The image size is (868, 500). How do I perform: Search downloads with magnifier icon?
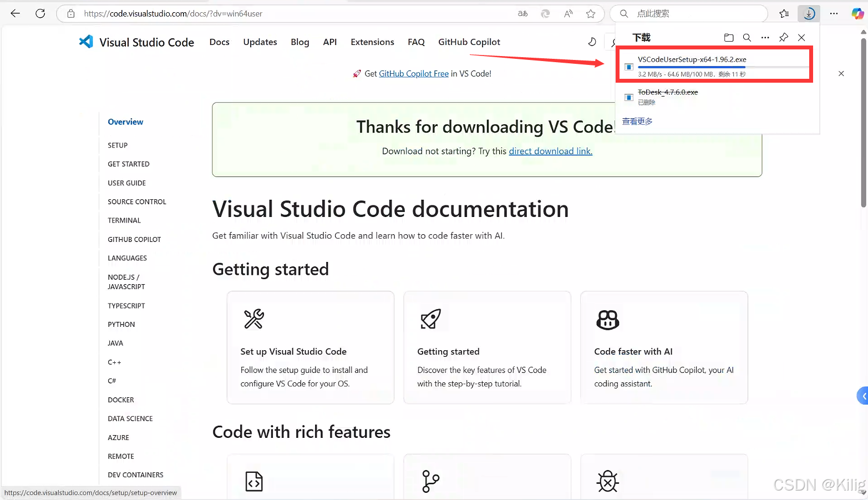[x=747, y=38]
